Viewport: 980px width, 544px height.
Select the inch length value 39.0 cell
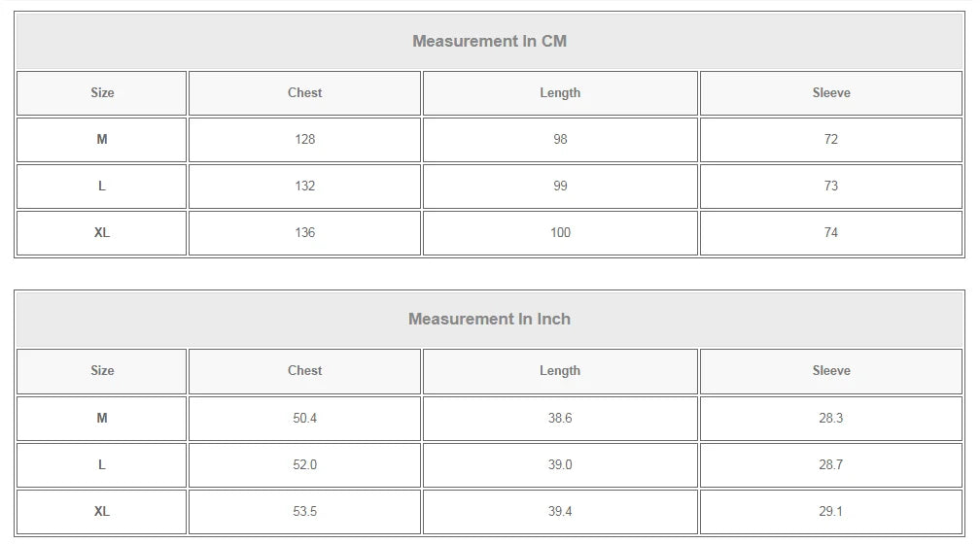pos(560,465)
